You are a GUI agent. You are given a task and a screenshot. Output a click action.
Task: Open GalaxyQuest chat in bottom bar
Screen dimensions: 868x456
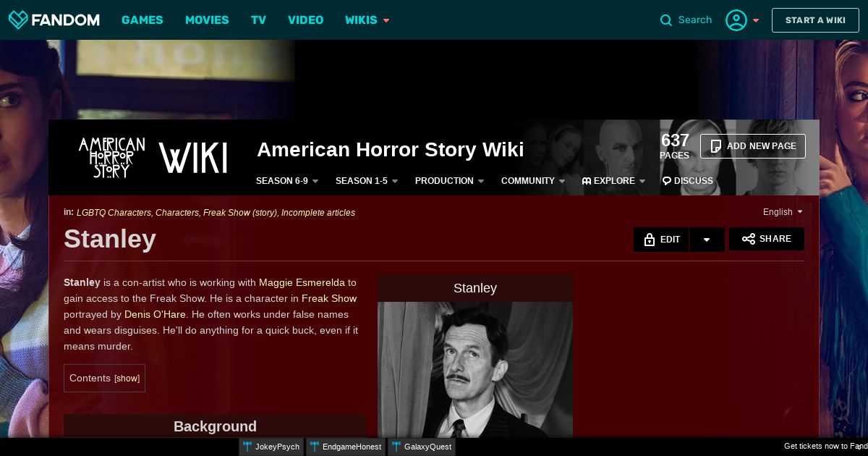(422, 447)
